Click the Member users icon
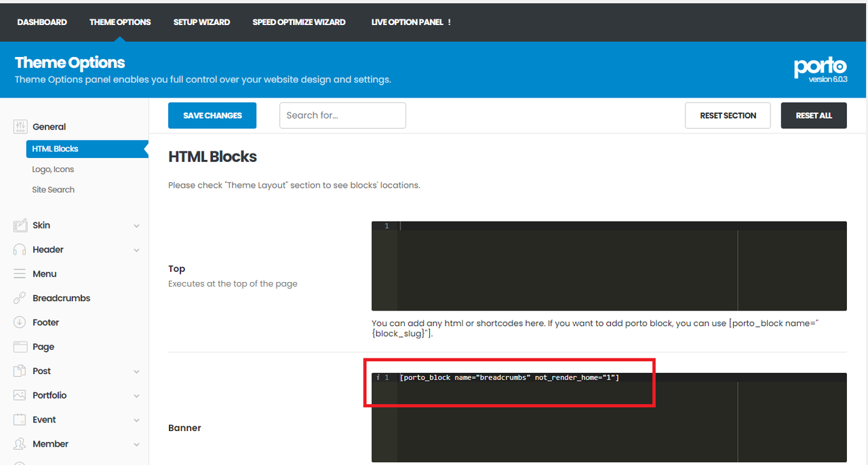 pyautogui.click(x=20, y=444)
